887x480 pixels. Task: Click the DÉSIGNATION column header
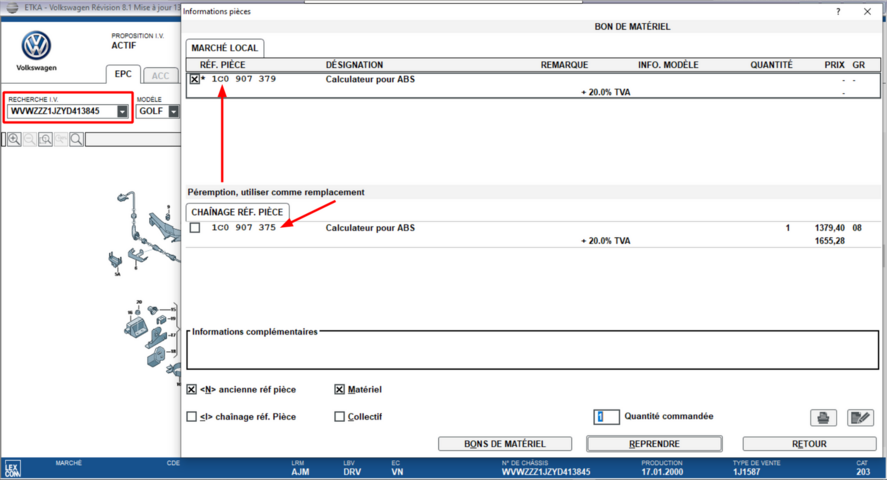point(354,65)
